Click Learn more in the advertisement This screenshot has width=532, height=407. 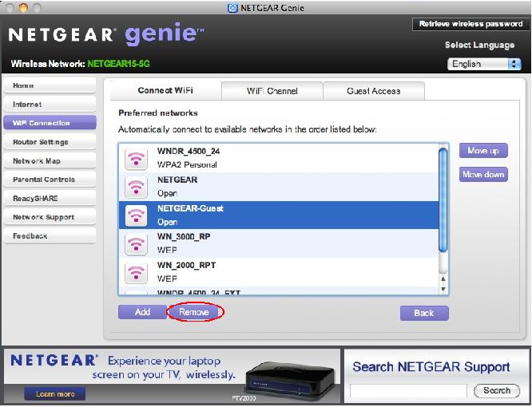point(55,393)
